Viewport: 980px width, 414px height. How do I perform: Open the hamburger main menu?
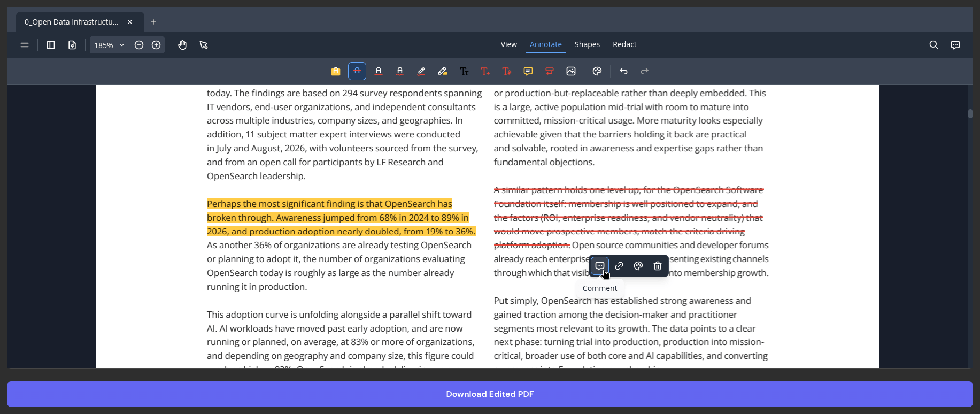click(x=25, y=45)
